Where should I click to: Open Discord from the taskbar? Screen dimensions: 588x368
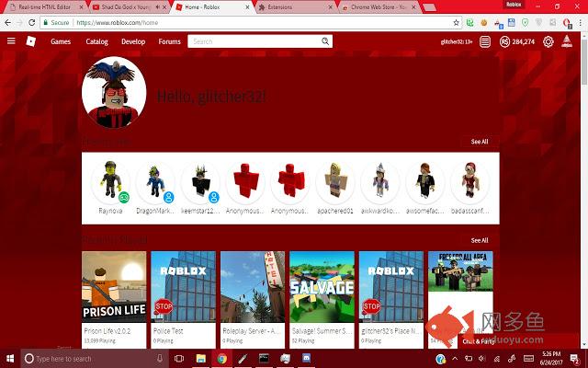coord(306,359)
